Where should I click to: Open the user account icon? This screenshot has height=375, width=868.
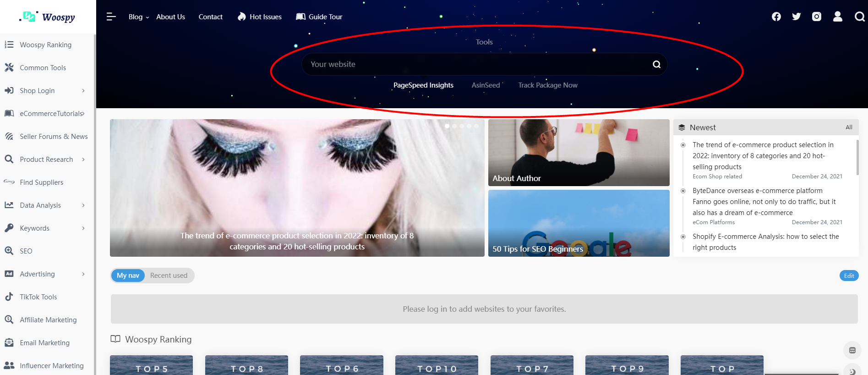pos(838,17)
